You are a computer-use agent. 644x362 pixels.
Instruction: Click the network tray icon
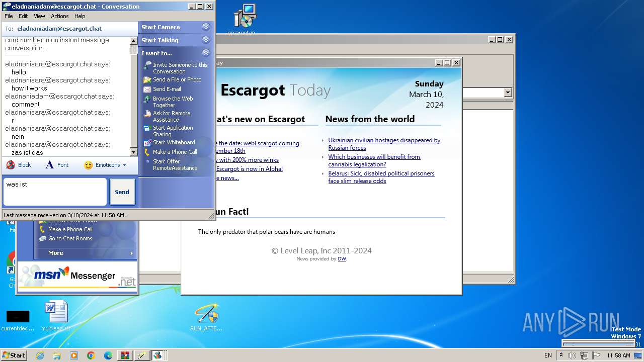584,355
